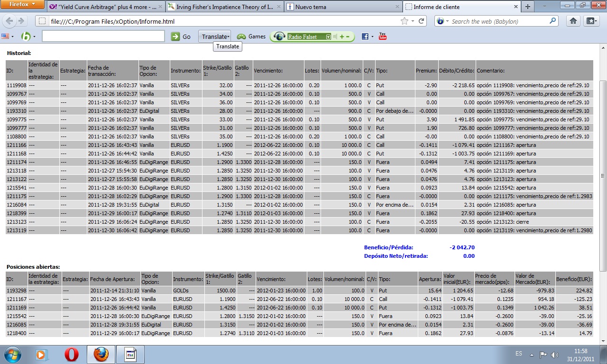
Task: Increase radio volume with the plus icon
Action: click(x=341, y=36)
